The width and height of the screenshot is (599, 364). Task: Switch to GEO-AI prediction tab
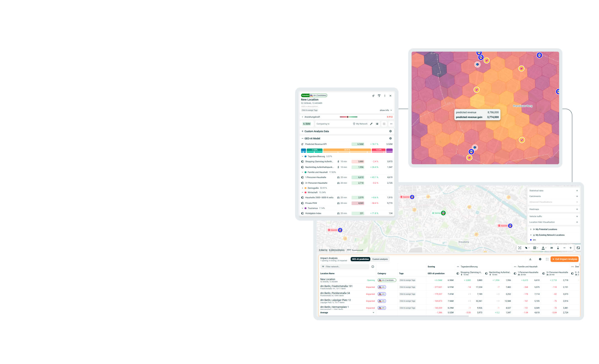[x=360, y=259]
